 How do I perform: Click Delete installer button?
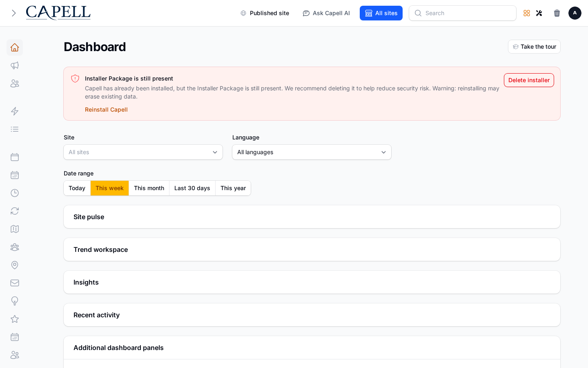click(x=529, y=80)
